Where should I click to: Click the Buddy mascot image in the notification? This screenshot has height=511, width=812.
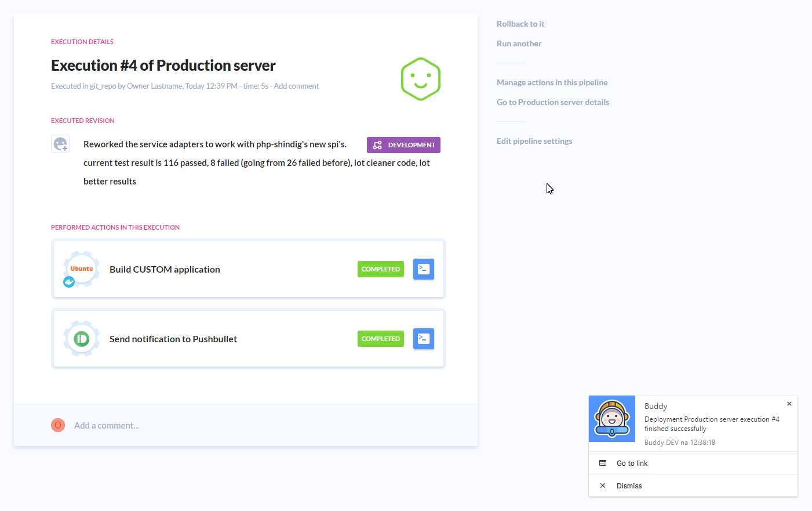tap(612, 419)
